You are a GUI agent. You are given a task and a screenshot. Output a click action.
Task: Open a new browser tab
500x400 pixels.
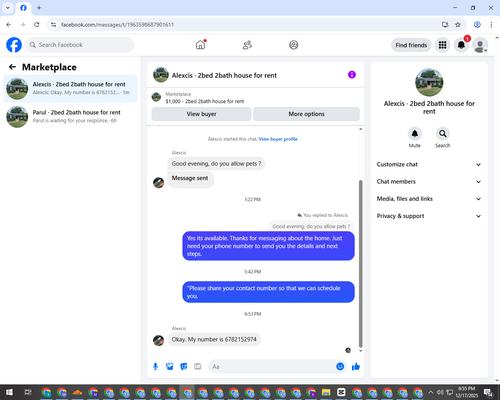pos(39,8)
